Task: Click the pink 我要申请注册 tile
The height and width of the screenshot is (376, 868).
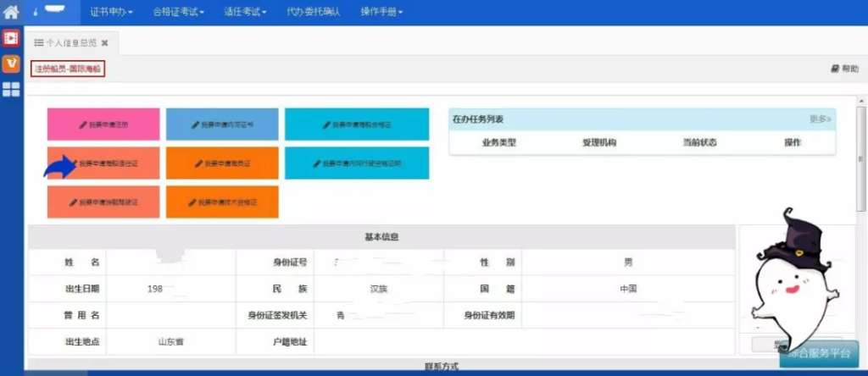Action: [103, 124]
